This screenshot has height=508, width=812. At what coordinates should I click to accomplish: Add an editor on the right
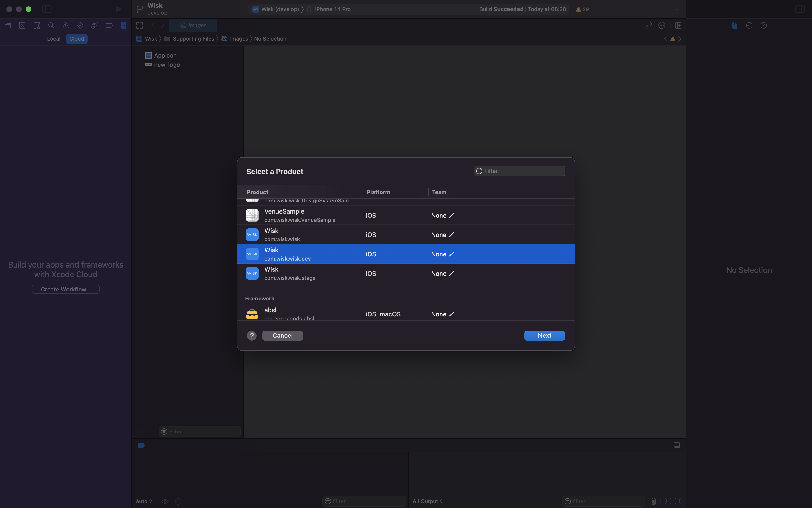pos(678,25)
